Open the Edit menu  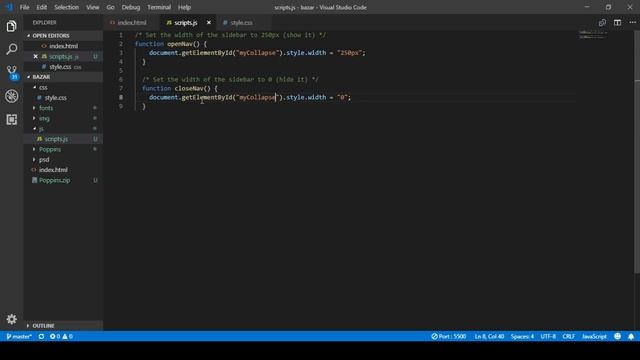pyautogui.click(x=41, y=7)
